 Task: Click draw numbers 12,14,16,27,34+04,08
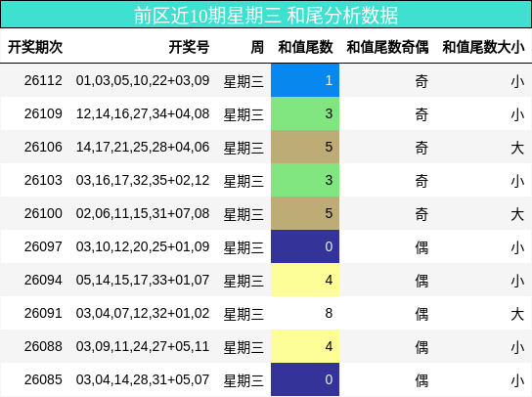pyautogui.click(x=143, y=114)
